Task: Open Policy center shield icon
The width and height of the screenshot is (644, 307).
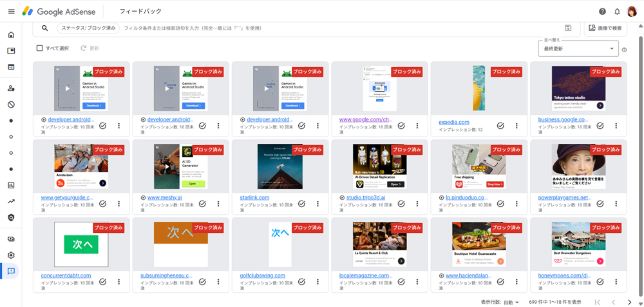Action: (11, 217)
